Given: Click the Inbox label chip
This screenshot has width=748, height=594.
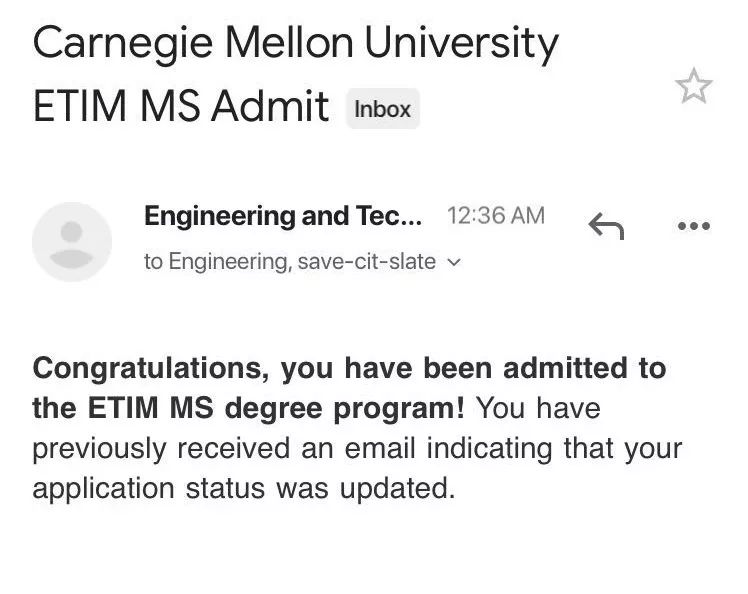Looking at the screenshot, I should pos(383,109).
